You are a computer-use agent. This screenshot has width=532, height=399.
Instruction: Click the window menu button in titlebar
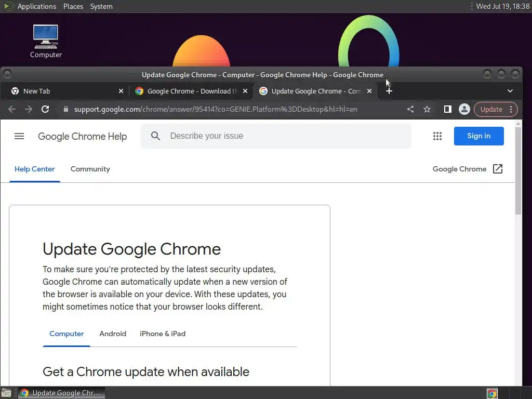click(x=7, y=74)
